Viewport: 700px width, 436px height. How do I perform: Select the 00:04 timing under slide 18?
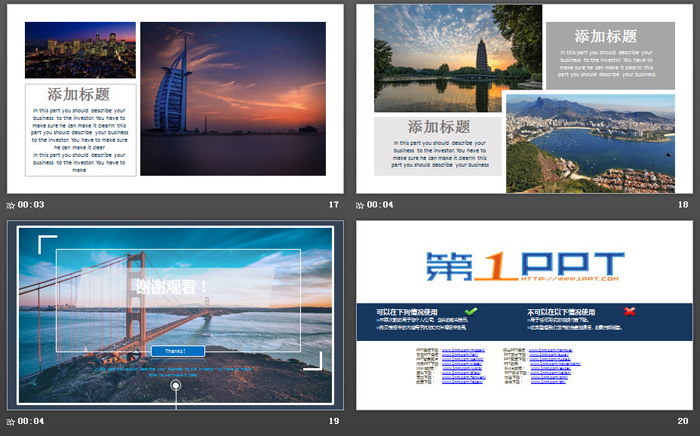(381, 205)
